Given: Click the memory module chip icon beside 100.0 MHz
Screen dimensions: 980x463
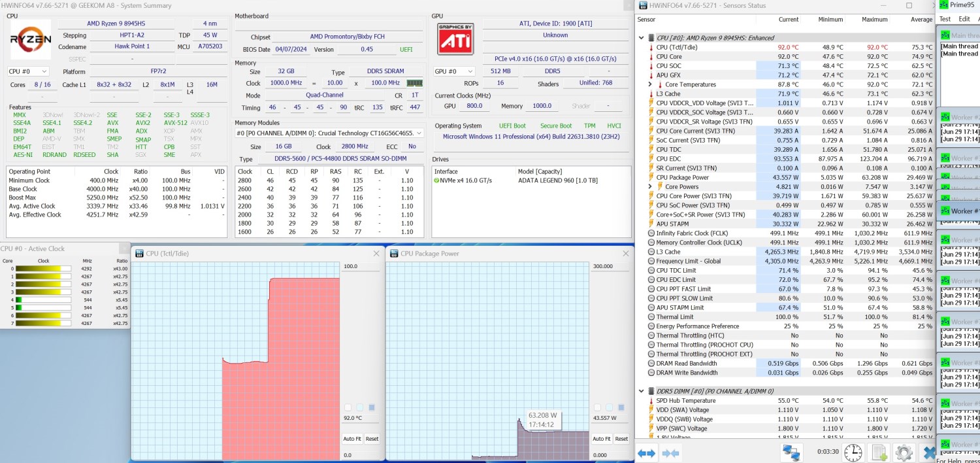Looking at the screenshot, I should [414, 83].
